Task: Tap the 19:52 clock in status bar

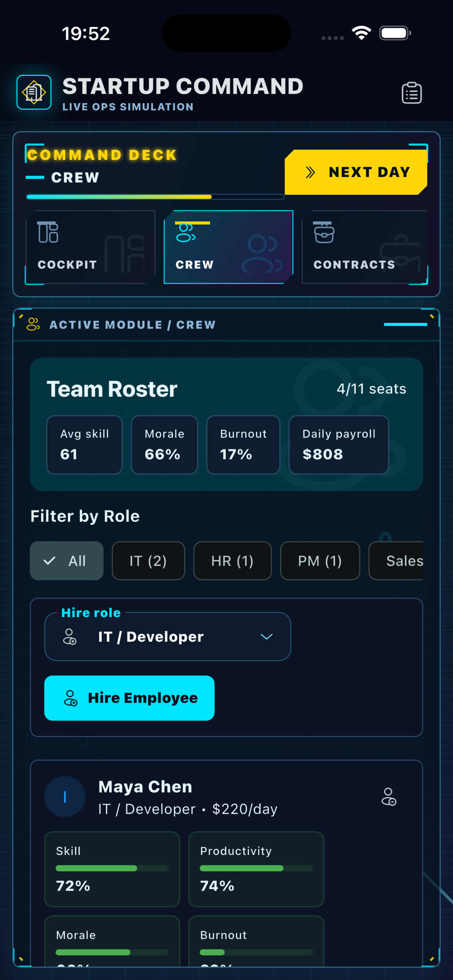Action: [x=86, y=34]
